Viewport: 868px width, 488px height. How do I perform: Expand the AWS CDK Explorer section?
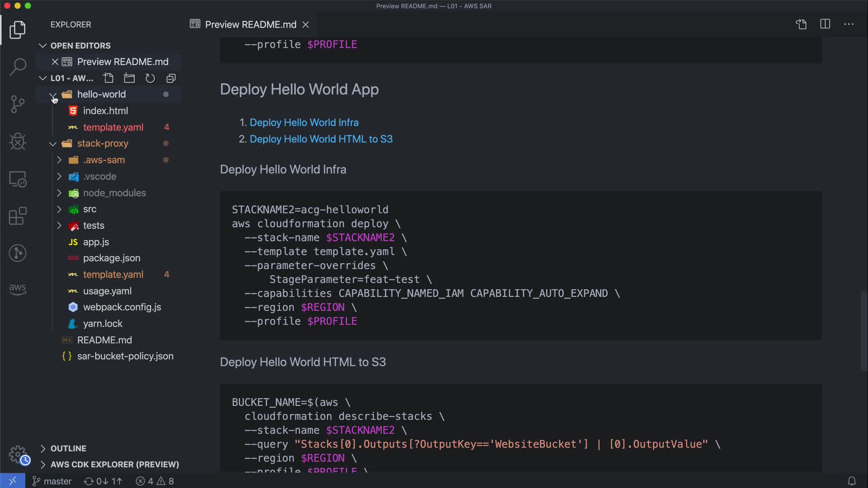point(114,465)
